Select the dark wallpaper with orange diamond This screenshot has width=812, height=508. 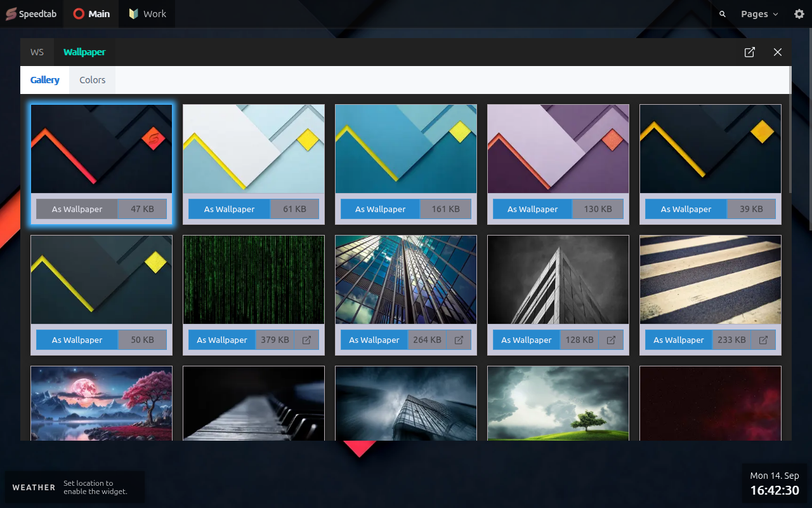pos(710,149)
